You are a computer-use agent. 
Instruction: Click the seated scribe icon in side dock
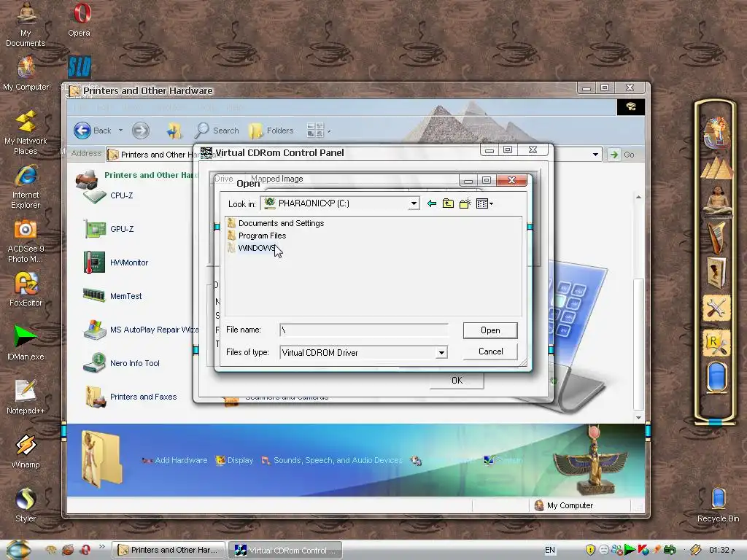716,201
